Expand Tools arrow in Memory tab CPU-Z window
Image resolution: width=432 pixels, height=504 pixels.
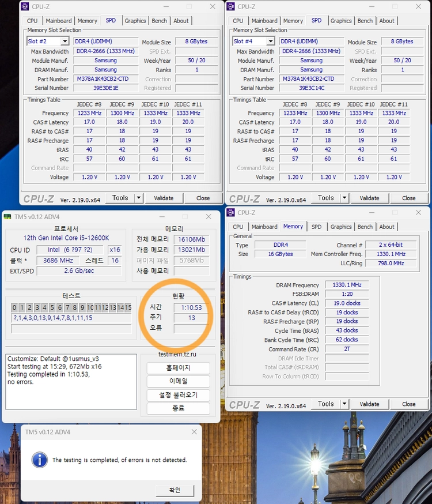(x=344, y=404)
